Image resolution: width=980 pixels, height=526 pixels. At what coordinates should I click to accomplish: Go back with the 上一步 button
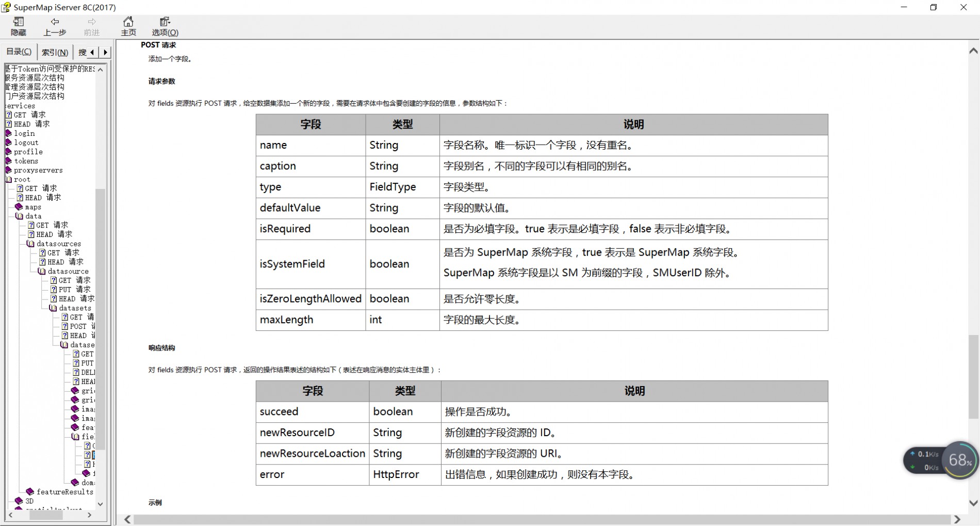(x=55, y=26)
